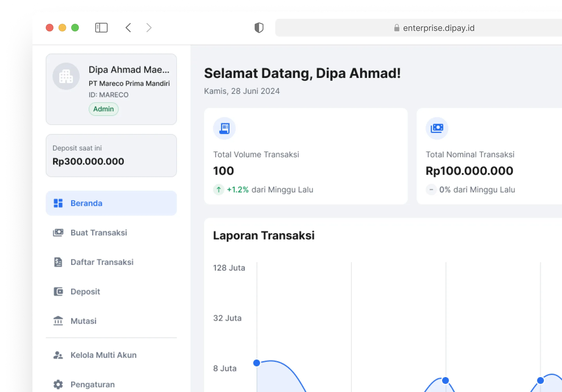Open the privacy shield icon
Screen dimensions: 562x392
pos(259,28)
